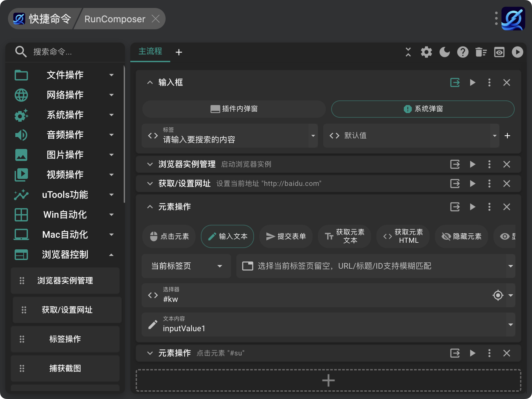
Task: Open the 当前标签页 dropdown
Action: pos(186,266)
